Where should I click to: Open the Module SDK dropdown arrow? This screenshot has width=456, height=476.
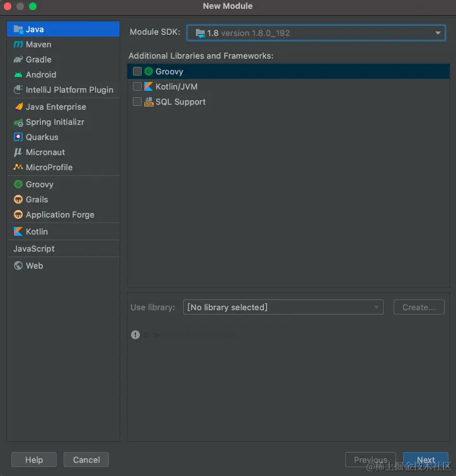tap(438, 33)
